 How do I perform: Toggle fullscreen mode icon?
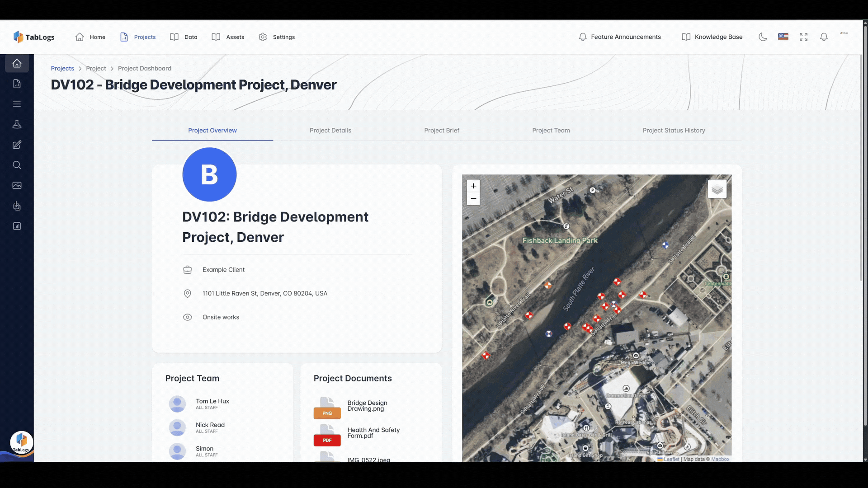[x=803, y=37]
